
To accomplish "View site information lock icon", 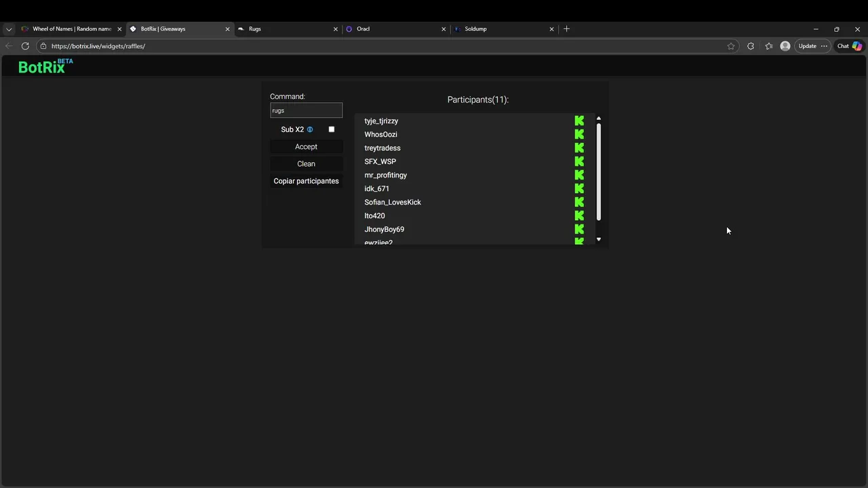I will (43, 46).
